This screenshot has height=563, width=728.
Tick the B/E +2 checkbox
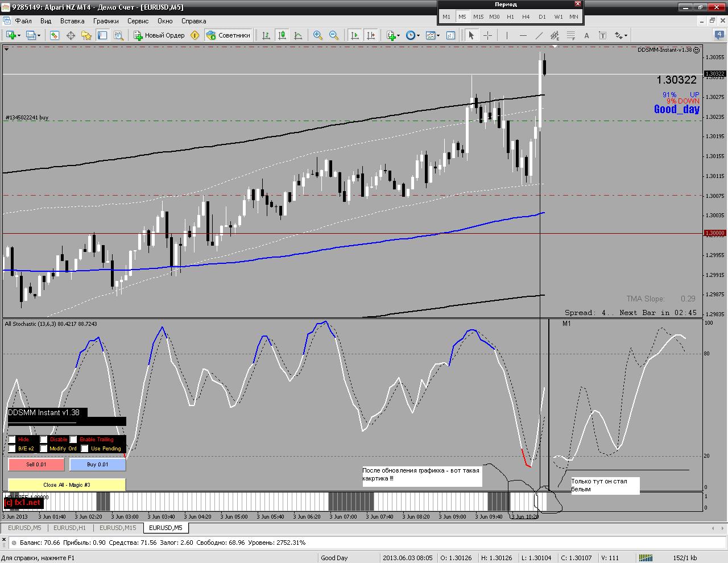12,449
